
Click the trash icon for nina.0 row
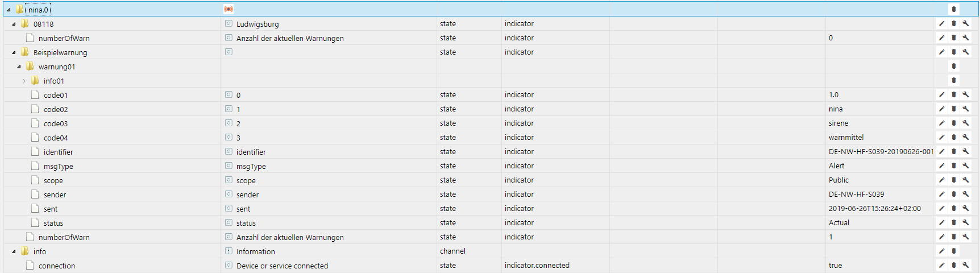954,9
